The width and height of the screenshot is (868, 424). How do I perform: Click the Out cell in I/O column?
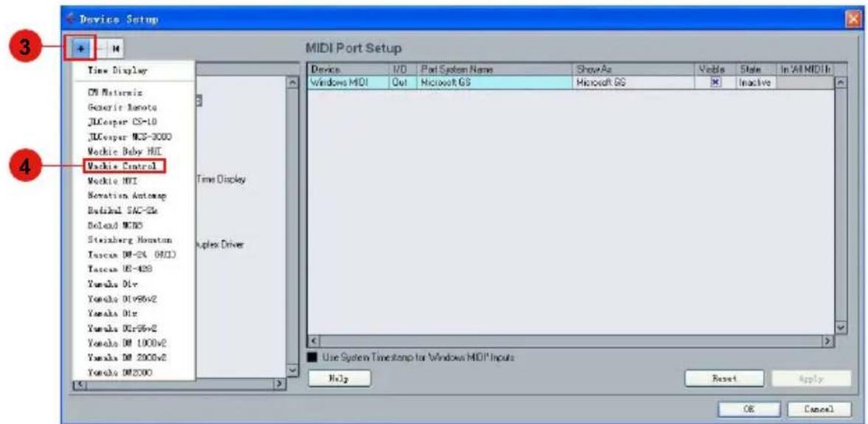[x=402, y=83]
